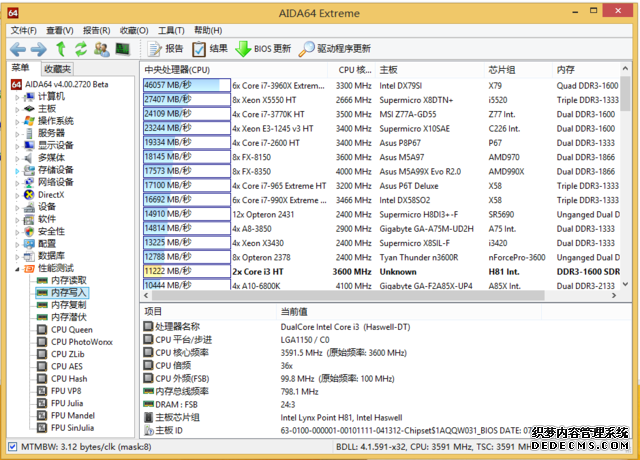Select the 配置 tree icon
640x460 pixels.
click(29, 244)
